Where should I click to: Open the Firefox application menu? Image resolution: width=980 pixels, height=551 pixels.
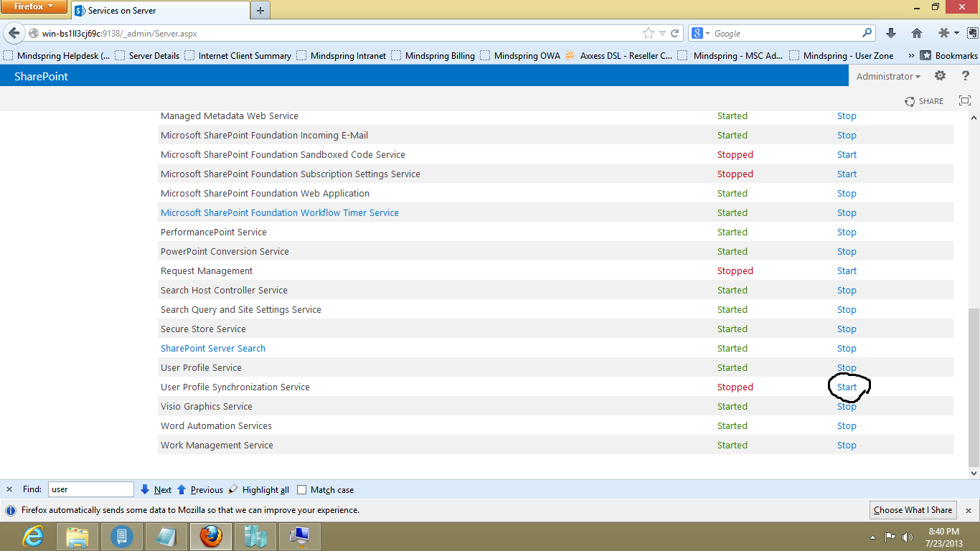click(x=33, y=6)
